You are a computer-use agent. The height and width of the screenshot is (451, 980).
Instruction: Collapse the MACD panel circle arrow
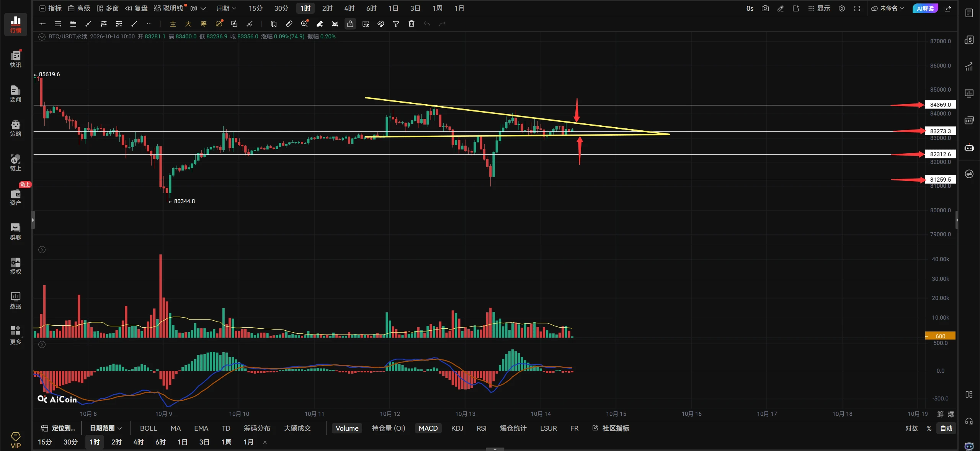[x=42, y=344]
